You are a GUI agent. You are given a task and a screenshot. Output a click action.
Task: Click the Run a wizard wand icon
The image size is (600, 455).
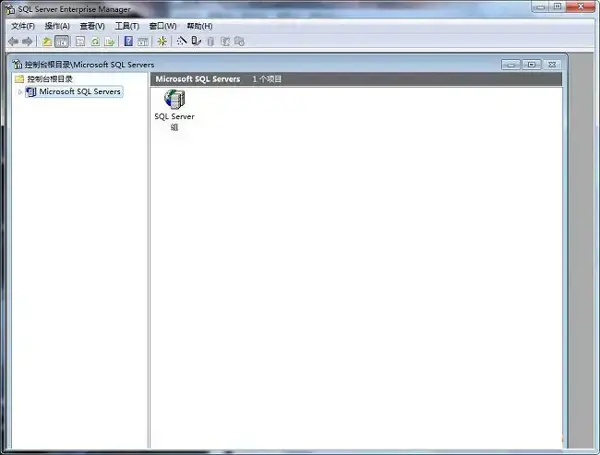click(x=181, y=40)
